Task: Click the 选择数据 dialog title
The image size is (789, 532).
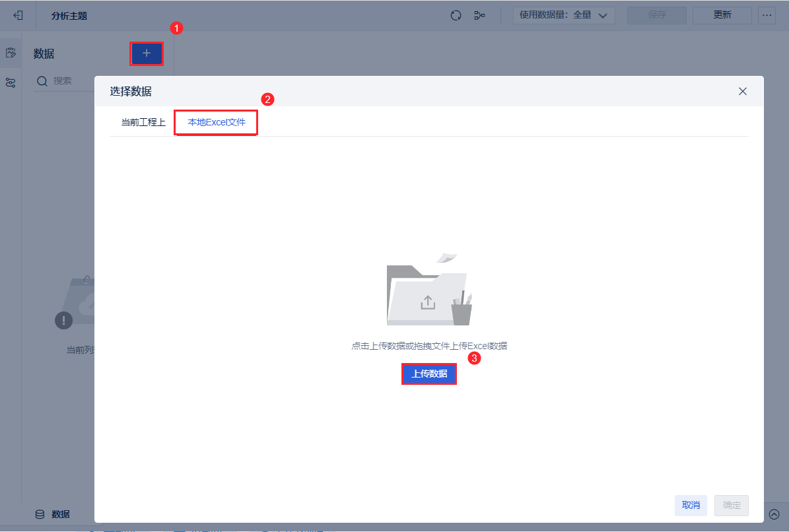Action: (x=131, y=92)
